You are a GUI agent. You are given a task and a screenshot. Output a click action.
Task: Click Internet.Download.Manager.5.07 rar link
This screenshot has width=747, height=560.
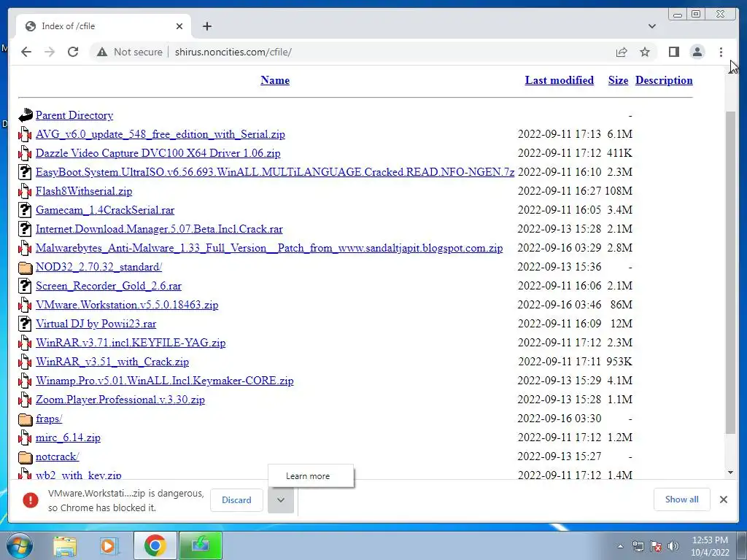(x=159, y=229)
